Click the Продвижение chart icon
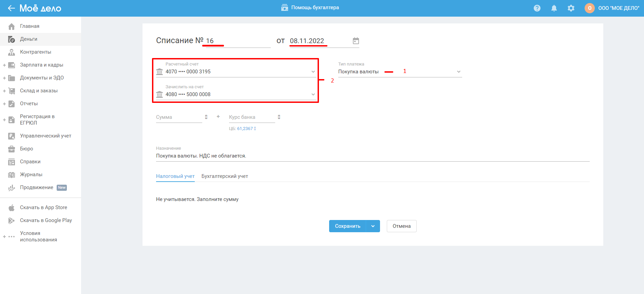644x294 pixels. [x=12, y=187]
